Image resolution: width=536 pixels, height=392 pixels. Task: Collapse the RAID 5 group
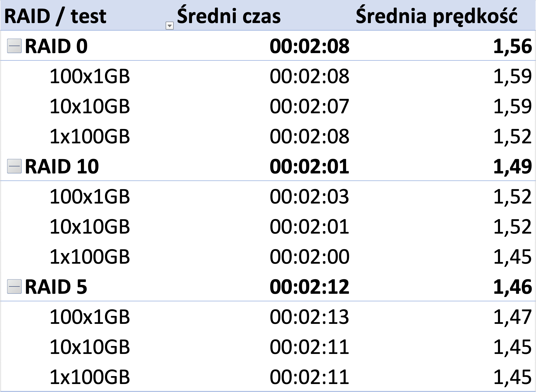click(15, 286)
